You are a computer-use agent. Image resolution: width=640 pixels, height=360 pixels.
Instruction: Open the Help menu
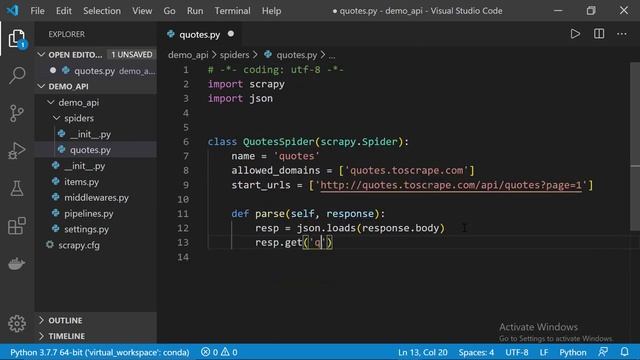tap(271, 11)
